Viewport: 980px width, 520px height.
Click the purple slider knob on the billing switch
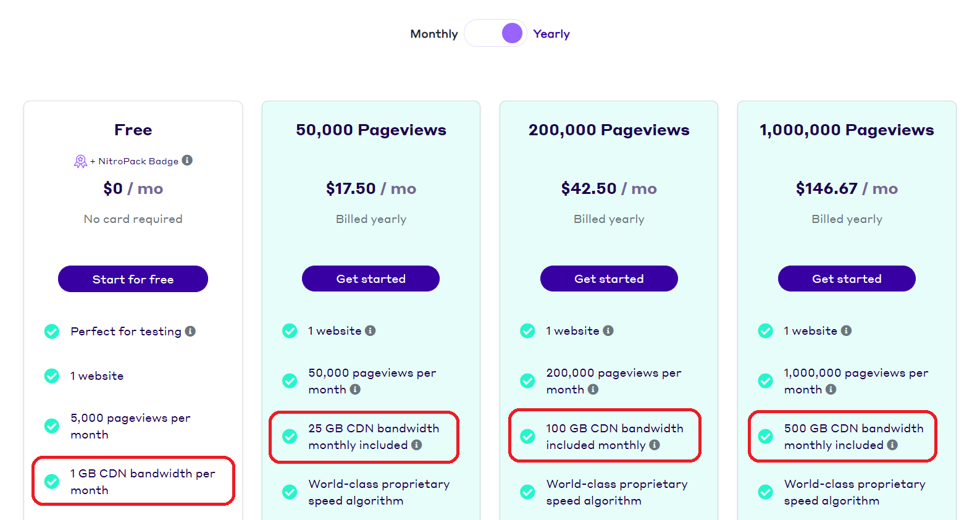[x=511, y=33]
